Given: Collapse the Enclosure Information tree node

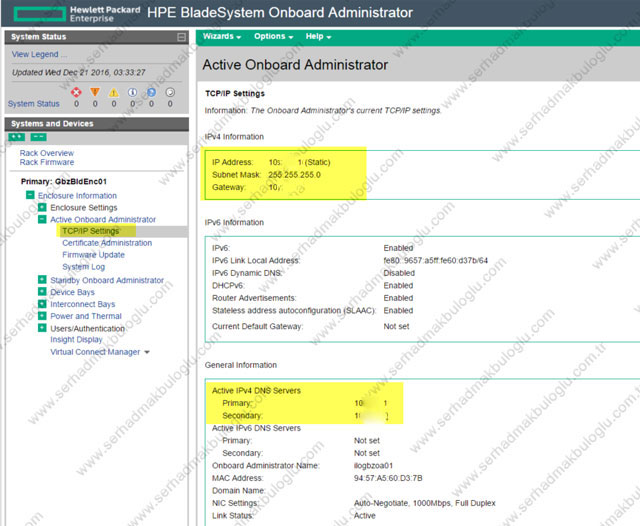Looking at the screenshot, I should [30, 196].
